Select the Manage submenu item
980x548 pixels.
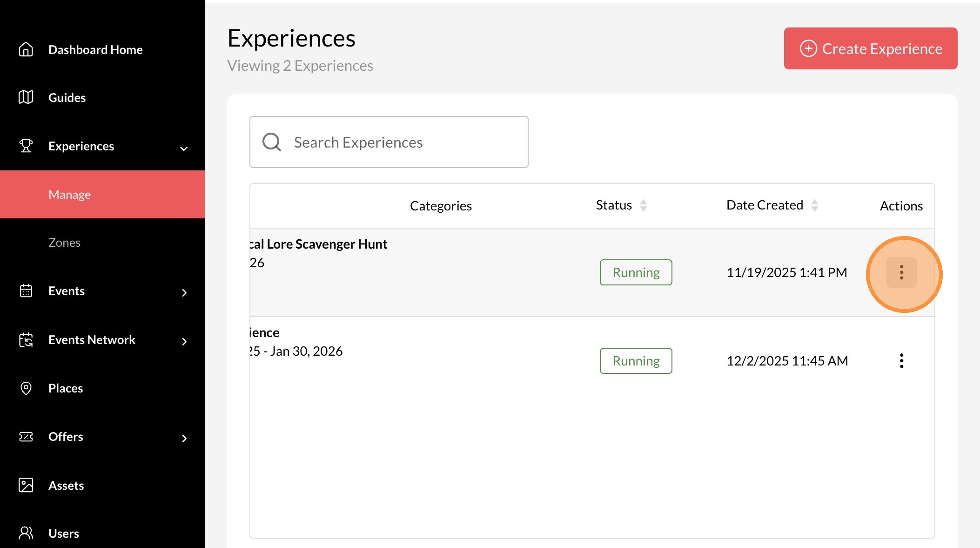tap(70, 195)
